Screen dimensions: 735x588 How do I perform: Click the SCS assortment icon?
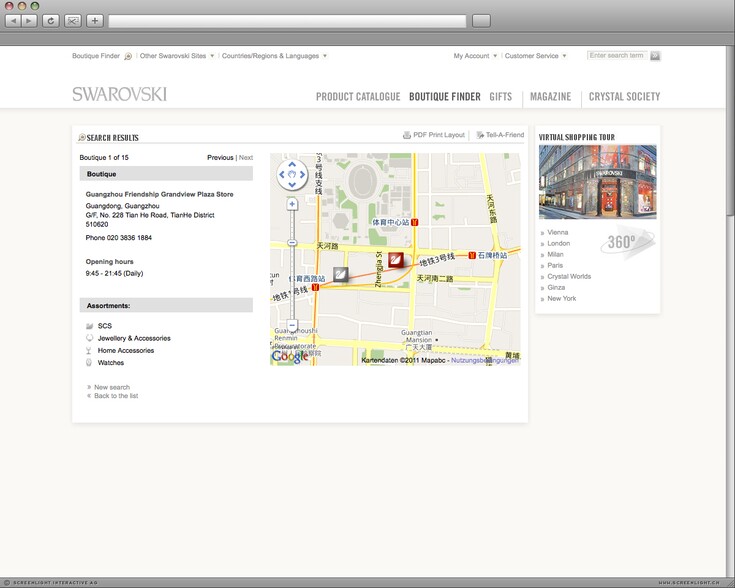[90, 326]
